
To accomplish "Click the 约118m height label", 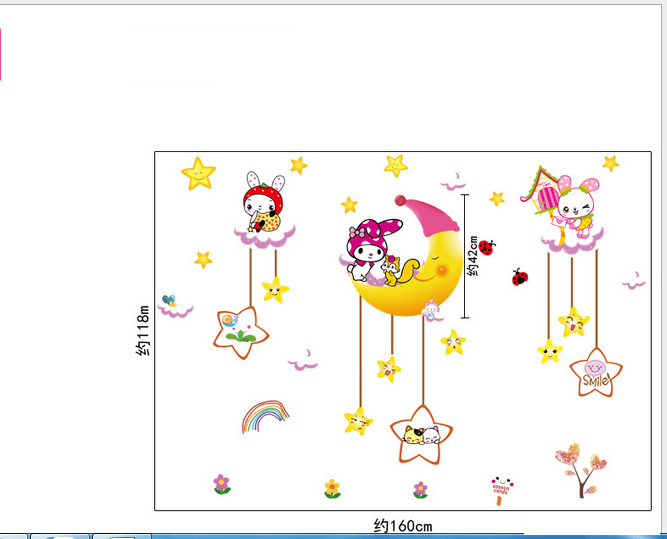I will [143, 330].
